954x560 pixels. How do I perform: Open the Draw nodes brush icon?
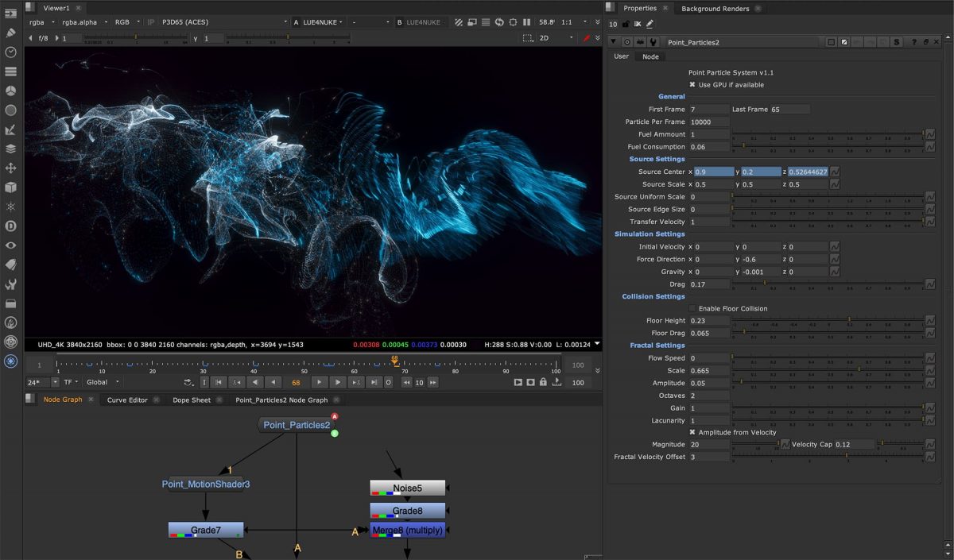[x=11, y=33]
